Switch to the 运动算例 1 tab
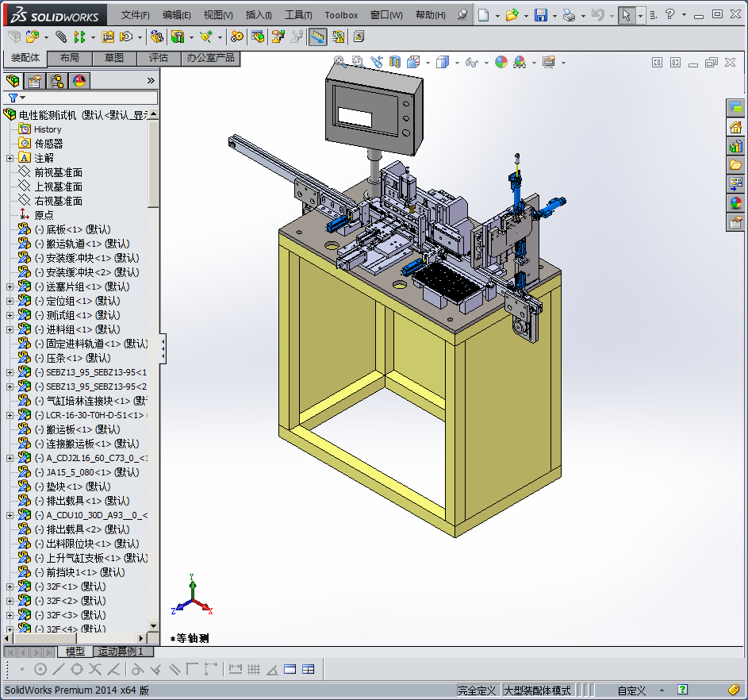The width and height of the screenshot is (748, 700). (x=121, y=652)
